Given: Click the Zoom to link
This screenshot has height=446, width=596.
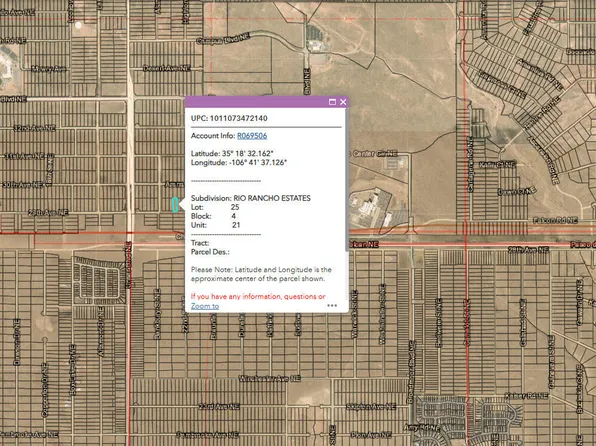Looking at the screenshot, I should 205,306.
